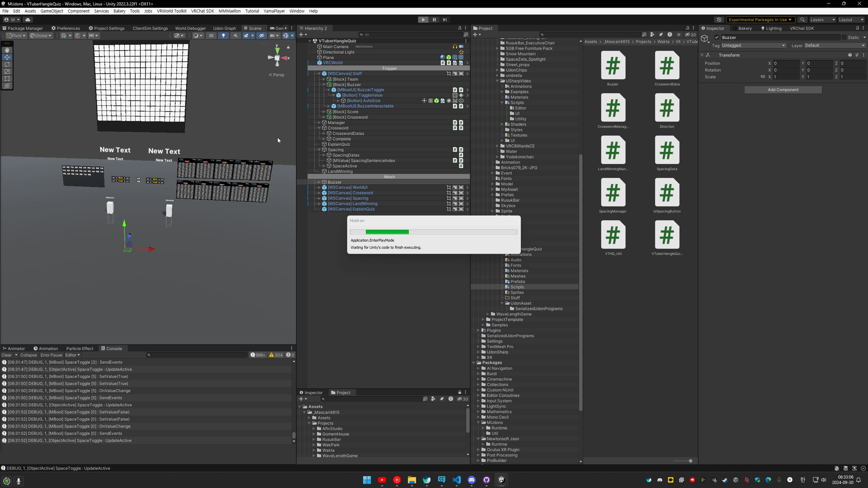
Task: Click the Play button
Action: click(x=423, y=20)
